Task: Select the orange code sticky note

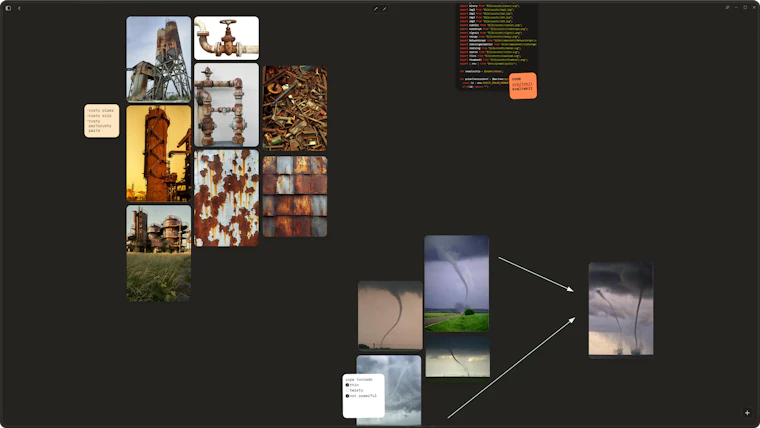Action: click(x=523, y=86)
